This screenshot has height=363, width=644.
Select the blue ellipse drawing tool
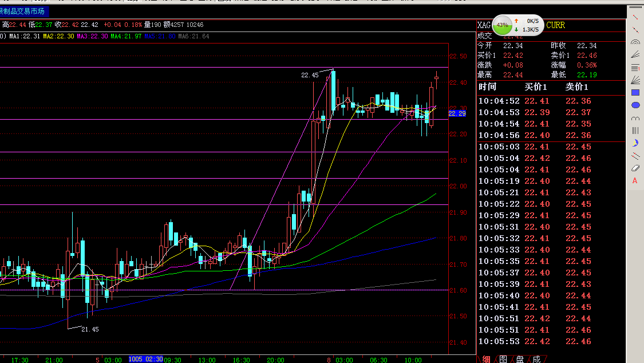click(x=635, y=105)
